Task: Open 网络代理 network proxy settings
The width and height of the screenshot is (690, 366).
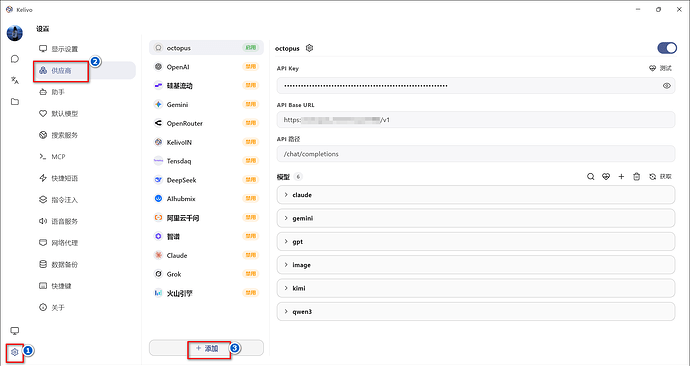Action: (x=85, y=243)
